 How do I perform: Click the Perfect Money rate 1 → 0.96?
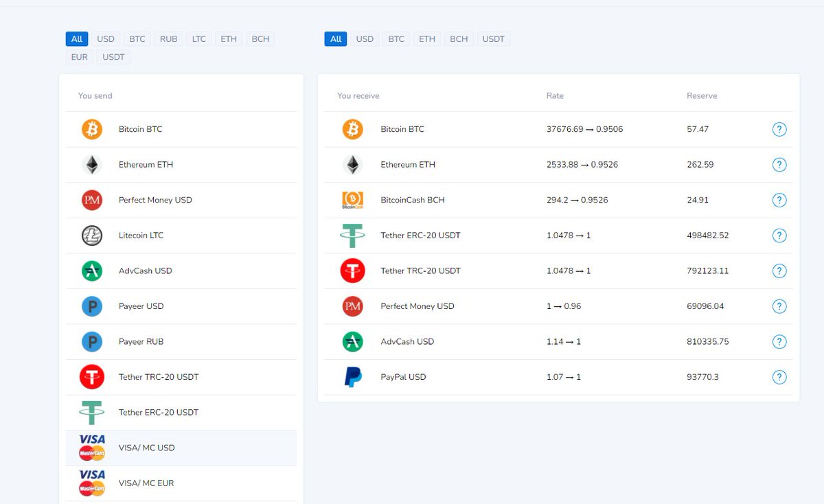coord(564,306)
